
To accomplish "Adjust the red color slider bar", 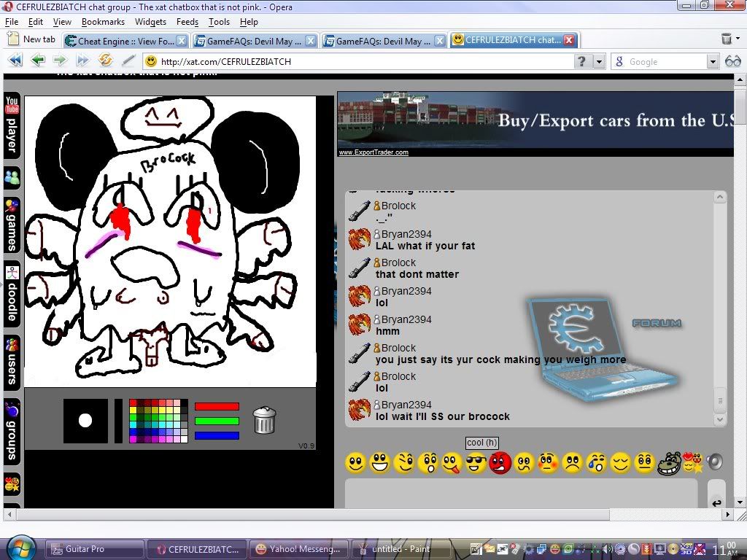I will click(x=217, y=406).
